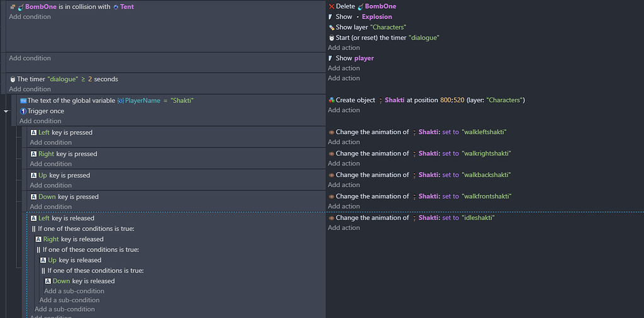Click the timer condition icon for "dialogue"

pos(13,79)
